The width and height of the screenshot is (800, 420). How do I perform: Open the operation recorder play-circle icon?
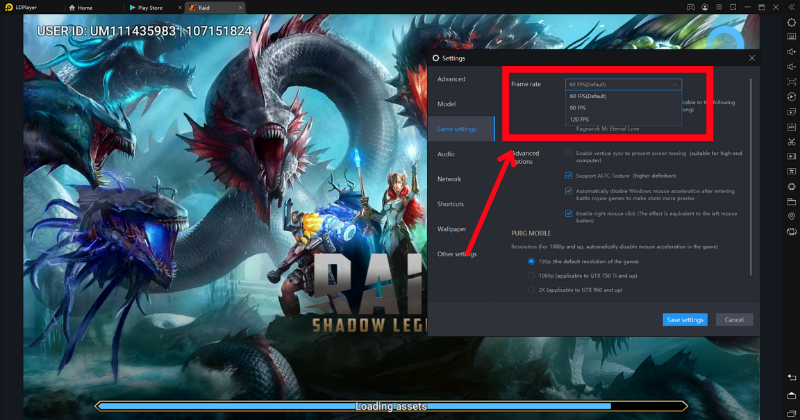tap(791, 96)
